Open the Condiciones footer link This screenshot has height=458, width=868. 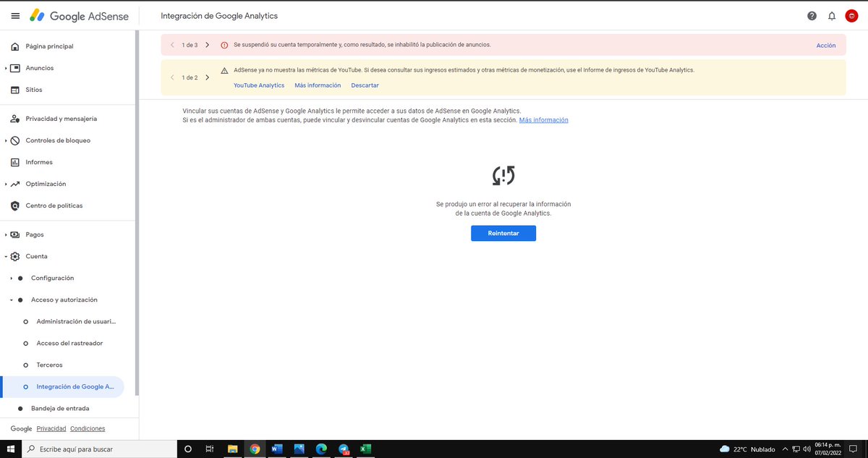point(88,428)
